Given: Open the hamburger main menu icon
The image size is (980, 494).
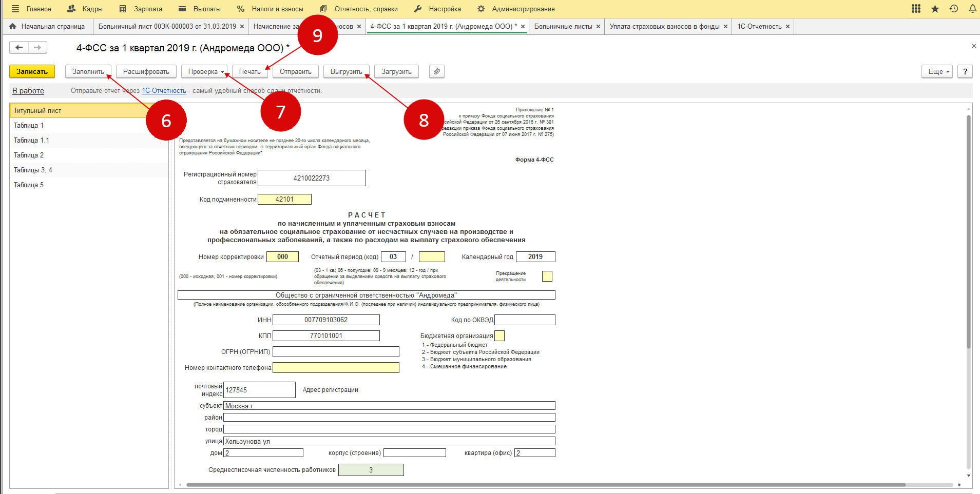Looking at the screenshot, I should (15, 9).
